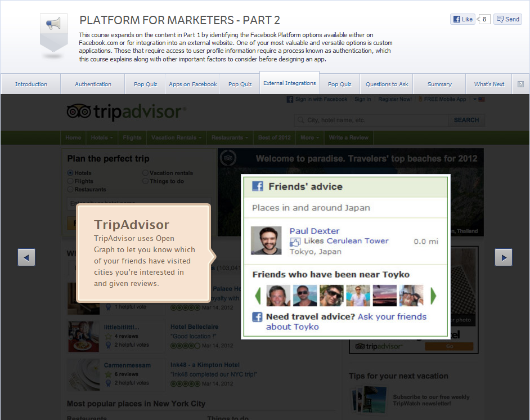The width and height of the screenshot is (530, 420).
Task: Open the Apps on Facebook tab
Action: (x=192, y=84)
